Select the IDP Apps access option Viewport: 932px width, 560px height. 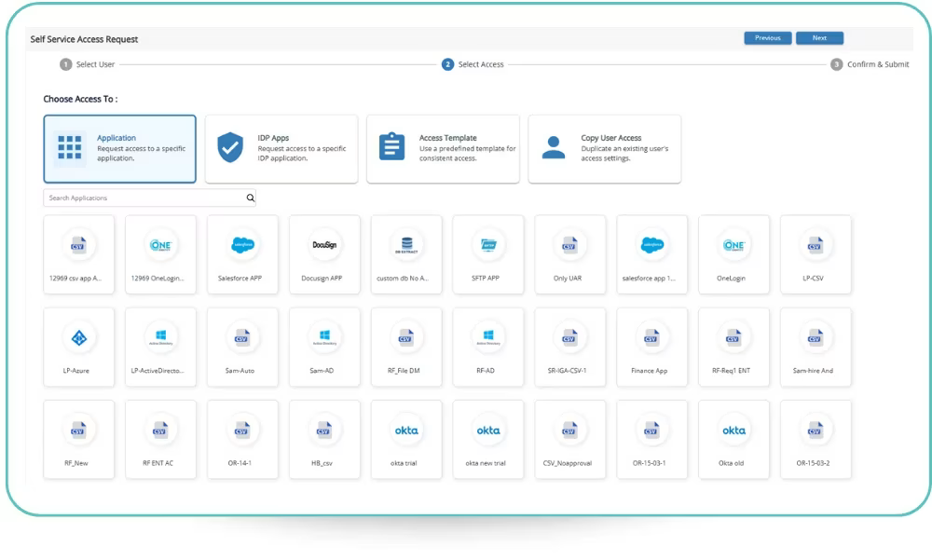pos(281,149)
